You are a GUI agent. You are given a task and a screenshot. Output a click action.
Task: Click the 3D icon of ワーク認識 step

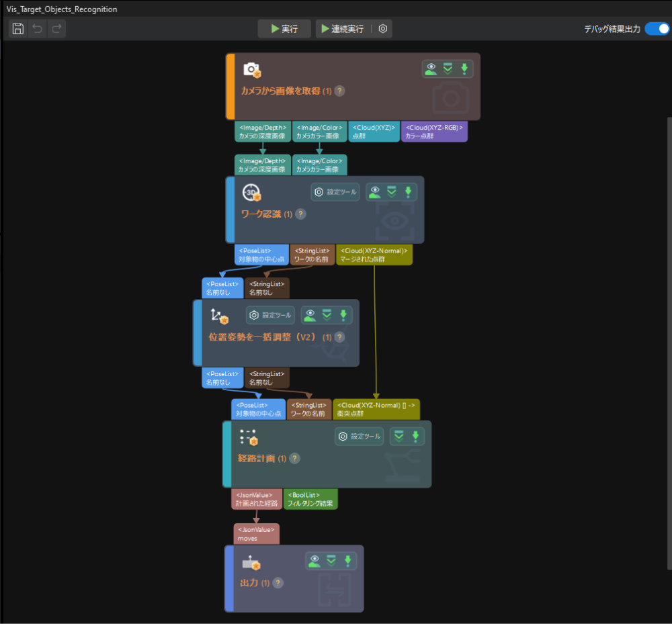coord(251,193)
